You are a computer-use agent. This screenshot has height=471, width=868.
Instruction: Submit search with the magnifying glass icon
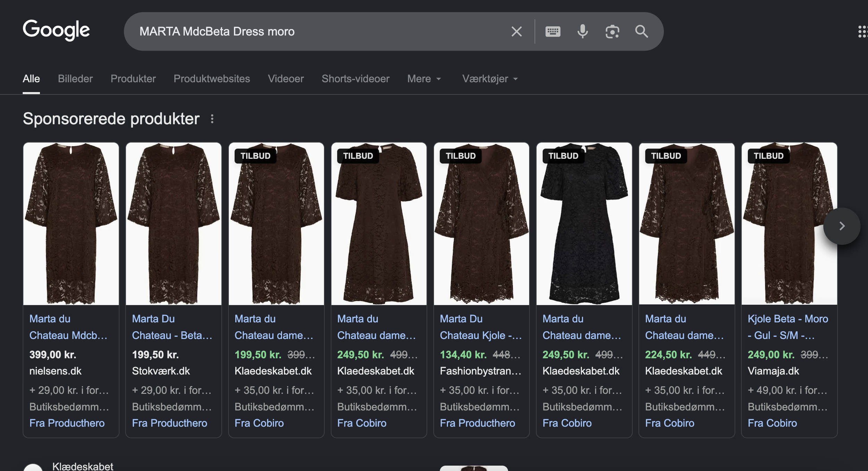click(x=641, y=32)
